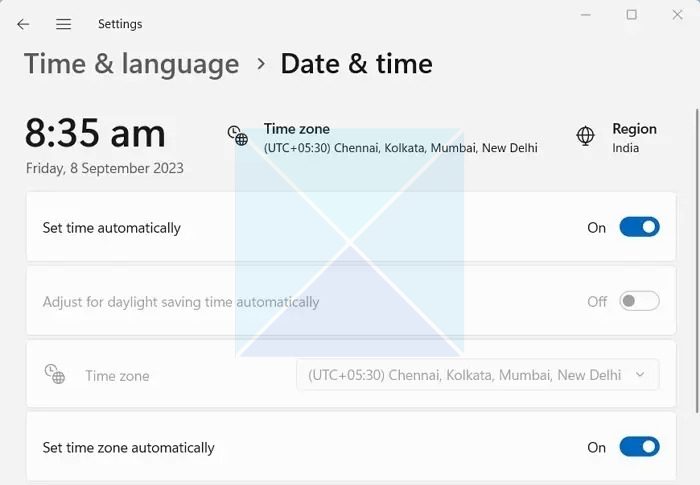Minimize the Settings window
The height and width of the screenshot is (485, 700).
(586, 15)
